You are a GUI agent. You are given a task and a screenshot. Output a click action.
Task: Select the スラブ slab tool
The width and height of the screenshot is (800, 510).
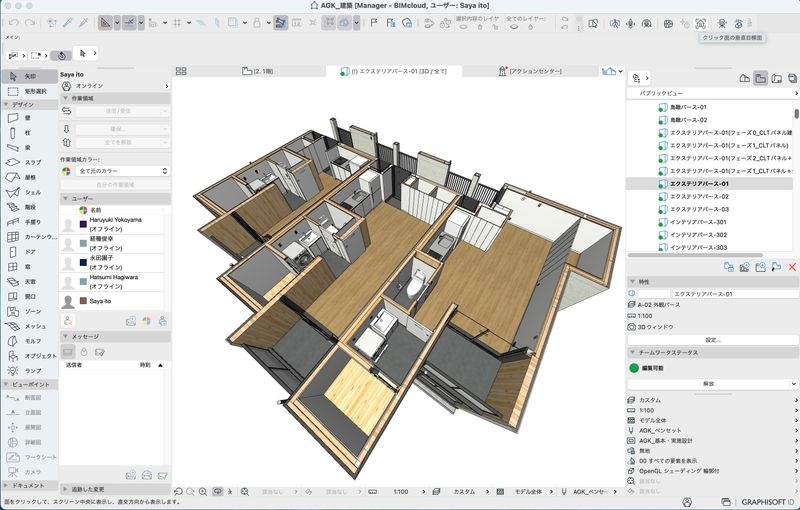[29, 162]
